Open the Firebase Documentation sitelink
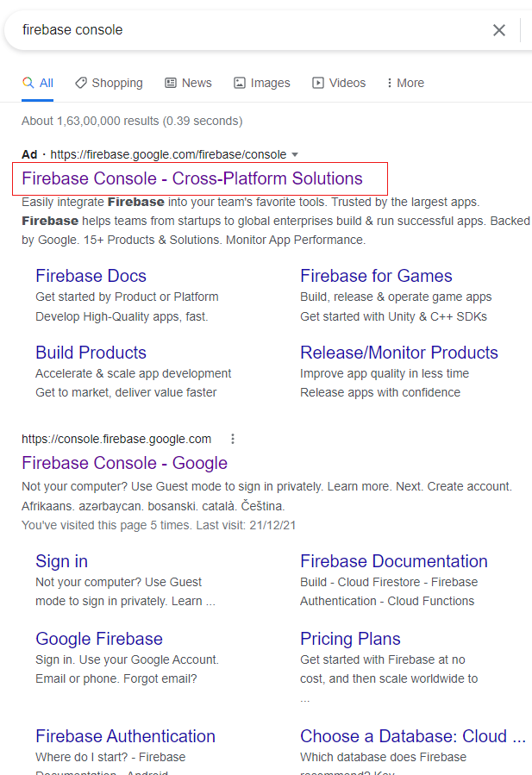The width and height of the screenshot is (532, 775). click(394, 561)
